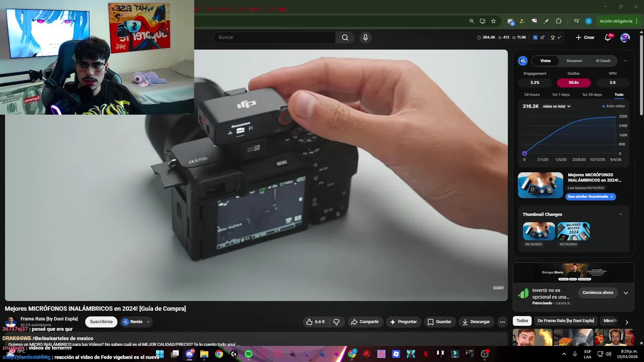Open 'vistas en total' metric dropdown

tap(556, 107)
